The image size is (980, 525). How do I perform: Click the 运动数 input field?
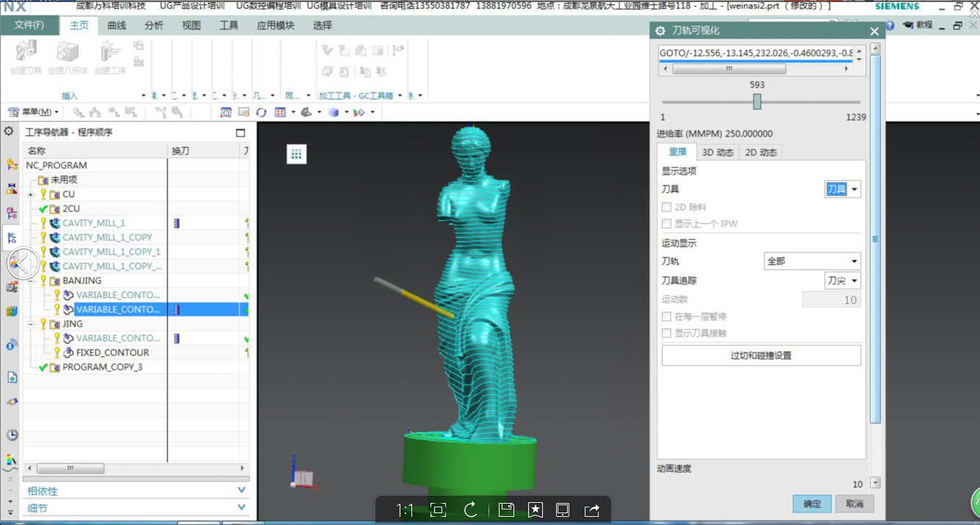point(832,300)
